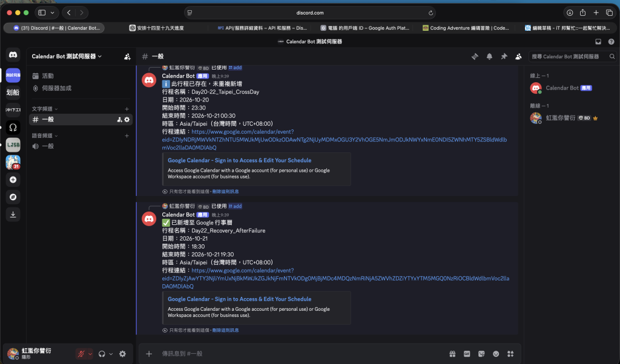The height and width of the screenshot is (364, 620).
Task: Open 伺服器加成 server boost entry
Action: 81,88
